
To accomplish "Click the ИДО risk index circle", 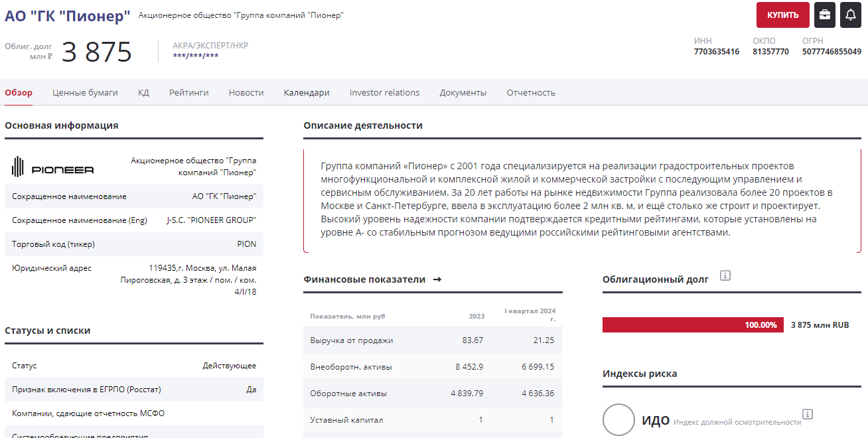I will point(618,420).
